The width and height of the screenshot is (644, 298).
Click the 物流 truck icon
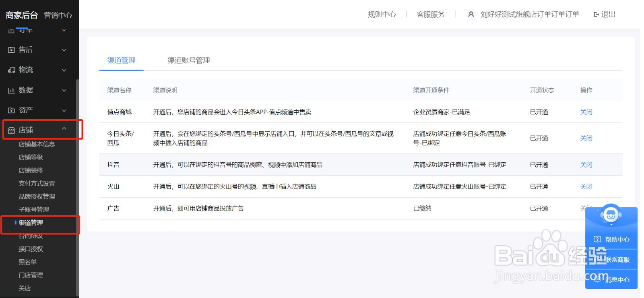click(x=11, y=70)
